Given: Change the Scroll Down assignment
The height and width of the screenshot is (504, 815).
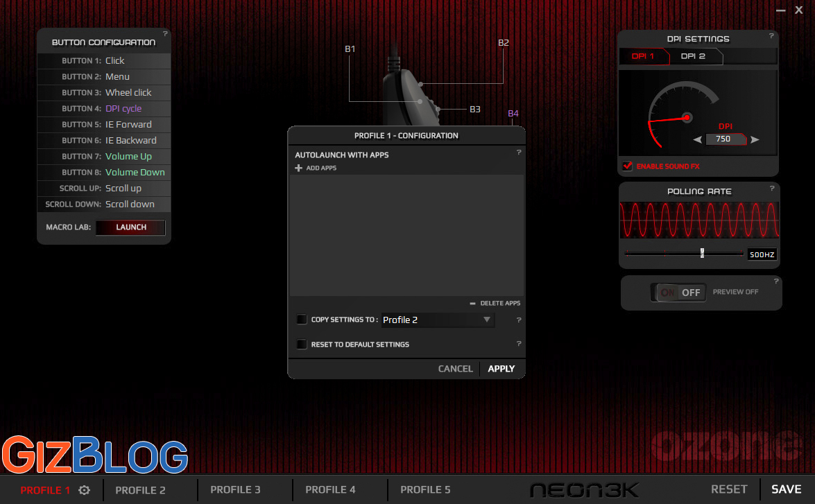Looking at the screenshot, I should pos(104,205).
